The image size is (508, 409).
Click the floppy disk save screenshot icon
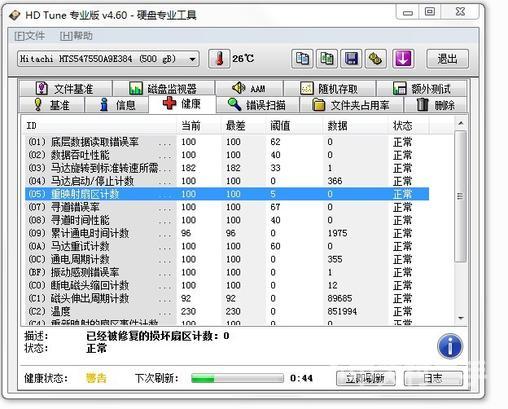(x=351, y=59)
